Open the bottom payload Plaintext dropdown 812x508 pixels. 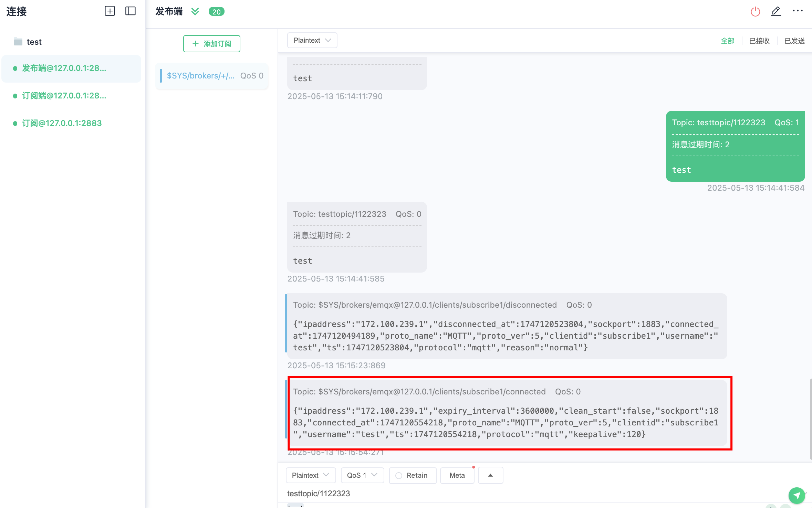point(311,475)
